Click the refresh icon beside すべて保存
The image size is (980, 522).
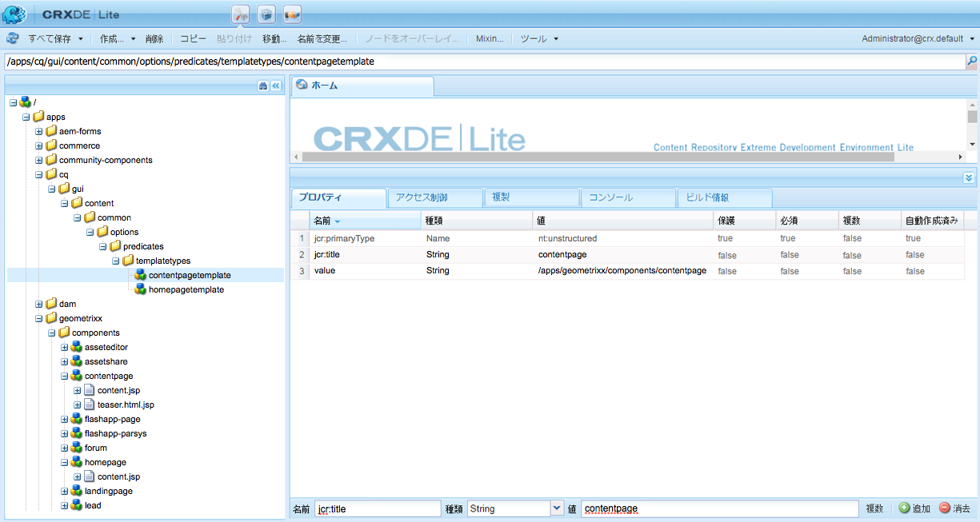pos(12,38)
